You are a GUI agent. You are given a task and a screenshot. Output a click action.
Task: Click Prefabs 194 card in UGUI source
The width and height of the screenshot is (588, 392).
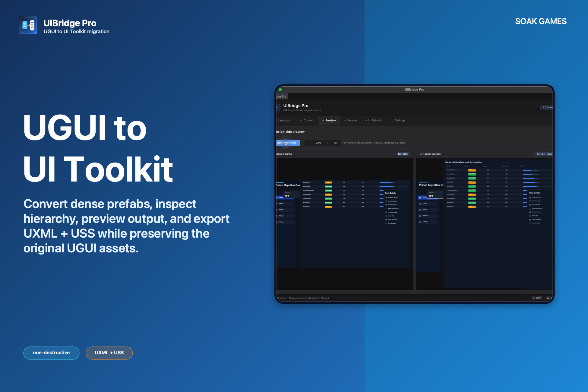coord(291,194)
